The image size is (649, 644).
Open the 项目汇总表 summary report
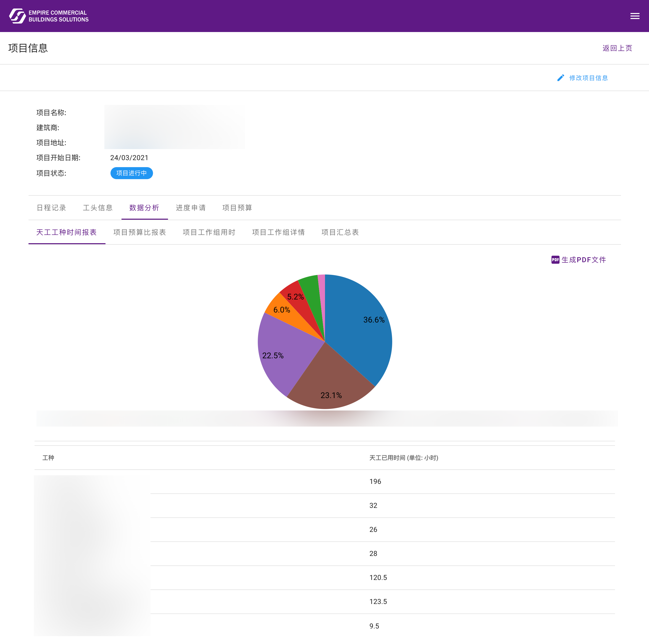click(340, 232)
